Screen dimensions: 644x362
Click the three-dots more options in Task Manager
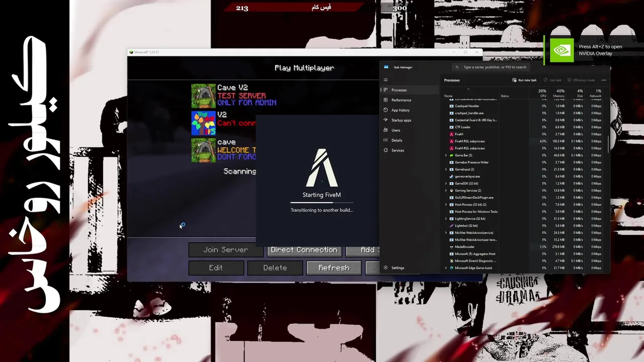click(604, 80)
